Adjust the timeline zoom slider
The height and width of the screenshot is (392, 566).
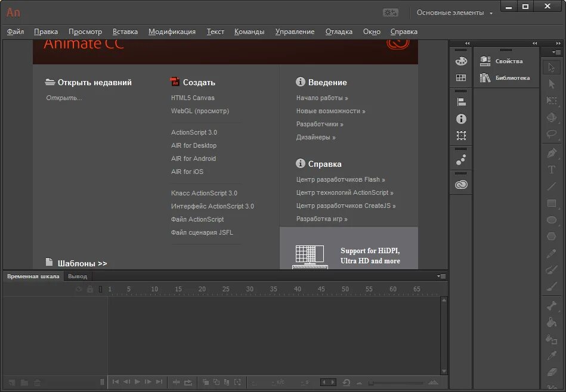pos(396,382)
